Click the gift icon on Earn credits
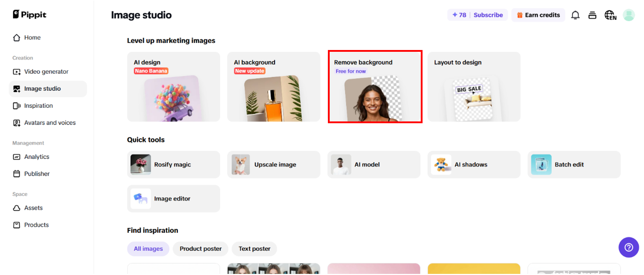 click(520, 15)
